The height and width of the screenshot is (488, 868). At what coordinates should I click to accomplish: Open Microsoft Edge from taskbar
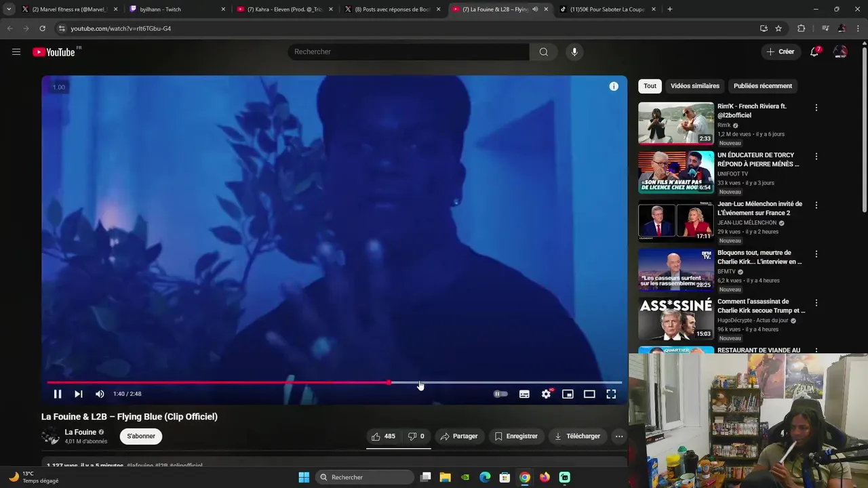pos(485,477)
